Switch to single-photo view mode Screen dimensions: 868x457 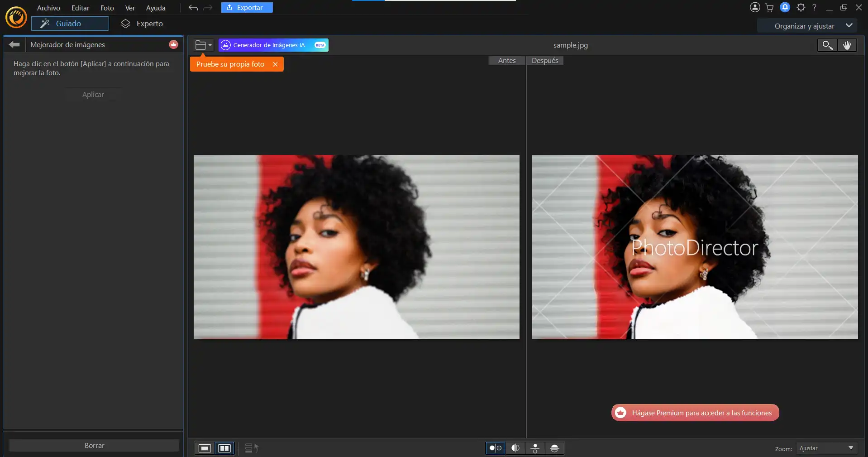coord(205,448)
